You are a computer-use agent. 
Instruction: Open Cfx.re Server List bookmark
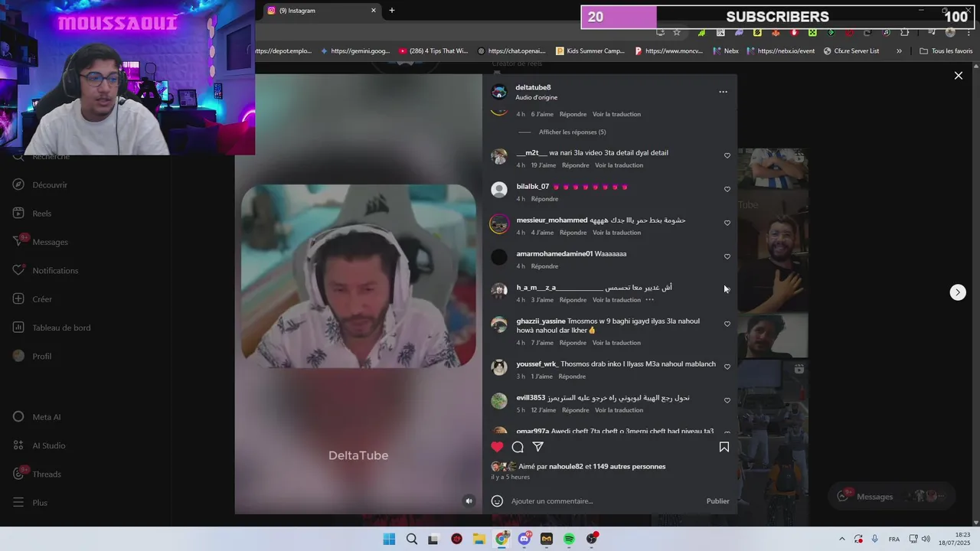click(851, 51)
